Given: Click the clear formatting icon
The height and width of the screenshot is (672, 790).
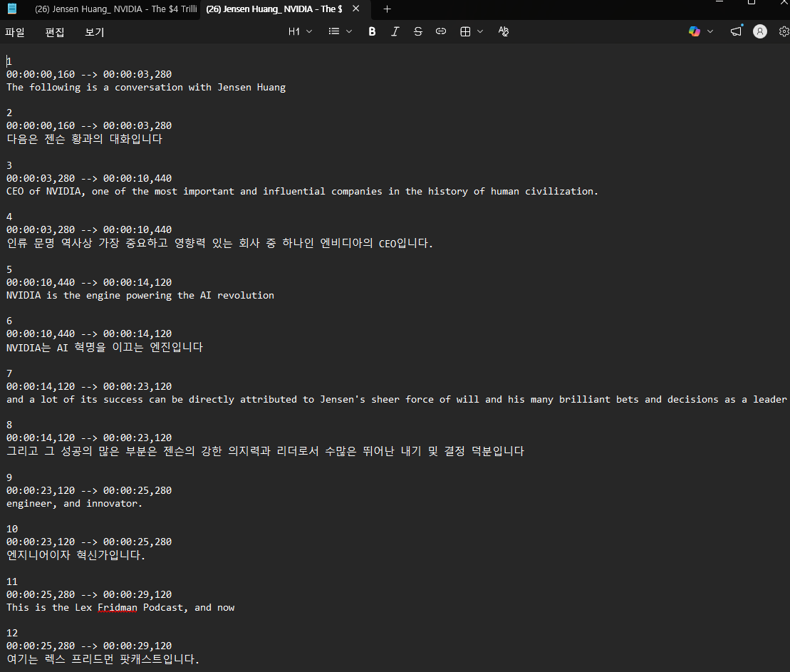Looking at the screenshot, I should coord(504,31).
